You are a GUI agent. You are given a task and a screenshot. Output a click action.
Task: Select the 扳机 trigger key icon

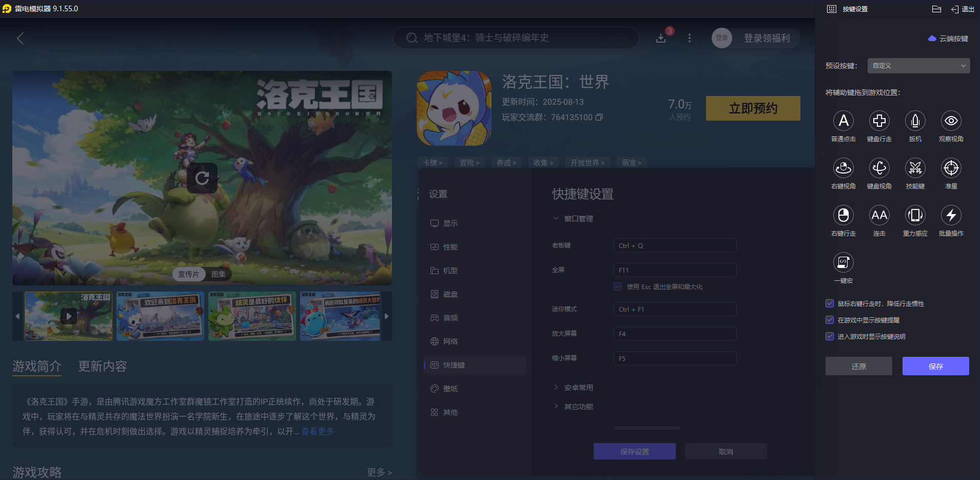coord(915,121)
